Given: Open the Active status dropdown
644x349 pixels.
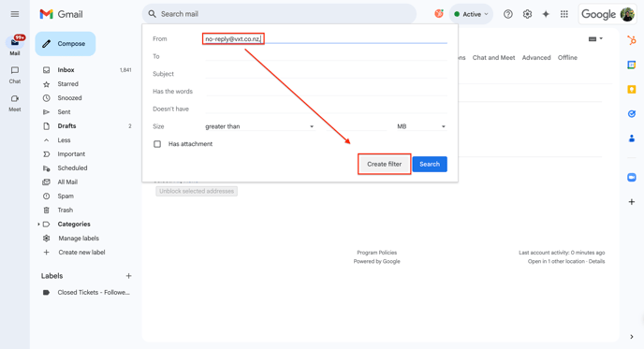Looking at the screenshot, I should (x=471, y=14).
